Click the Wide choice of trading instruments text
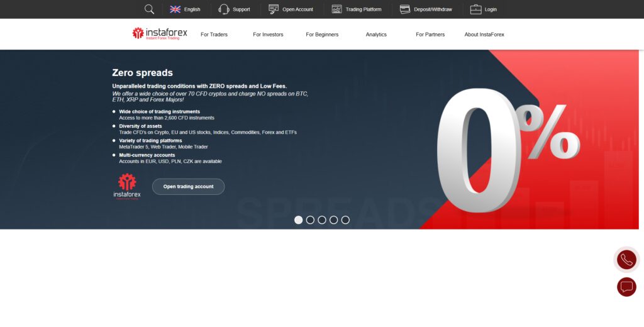This screenshot has width=644, height=327. (x=159, y=112)
